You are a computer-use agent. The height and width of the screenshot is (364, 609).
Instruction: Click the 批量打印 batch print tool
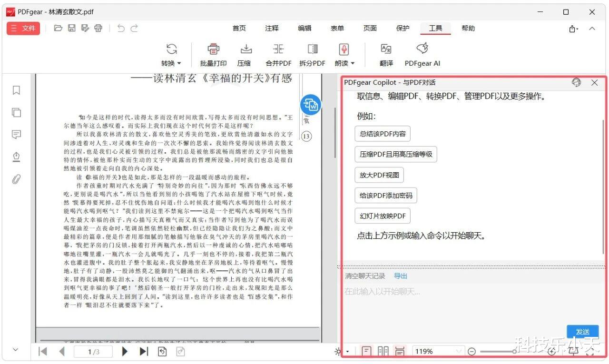pos(213,55)
